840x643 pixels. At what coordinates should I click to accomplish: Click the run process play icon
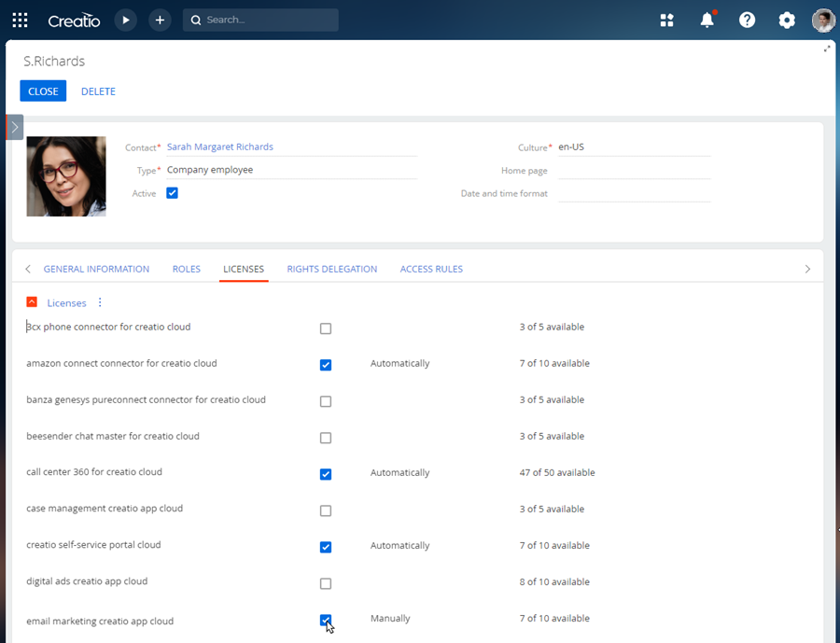(125, 20)
